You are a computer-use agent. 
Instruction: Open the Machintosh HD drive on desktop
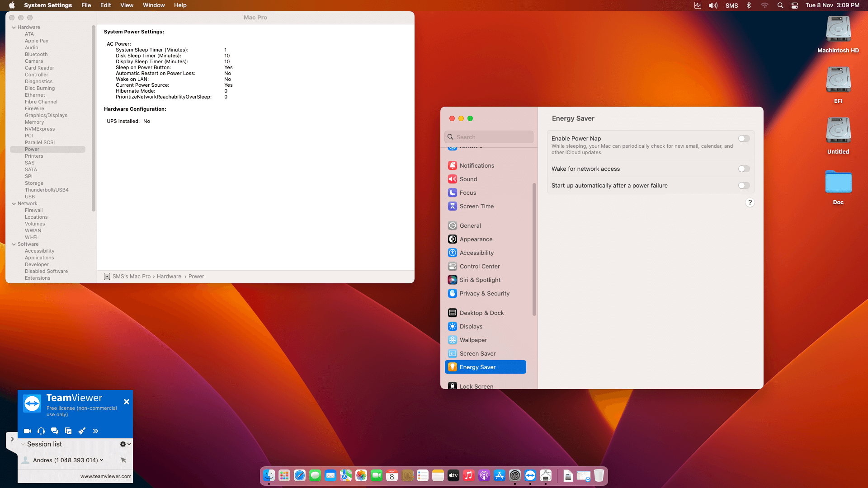point(838,34)
